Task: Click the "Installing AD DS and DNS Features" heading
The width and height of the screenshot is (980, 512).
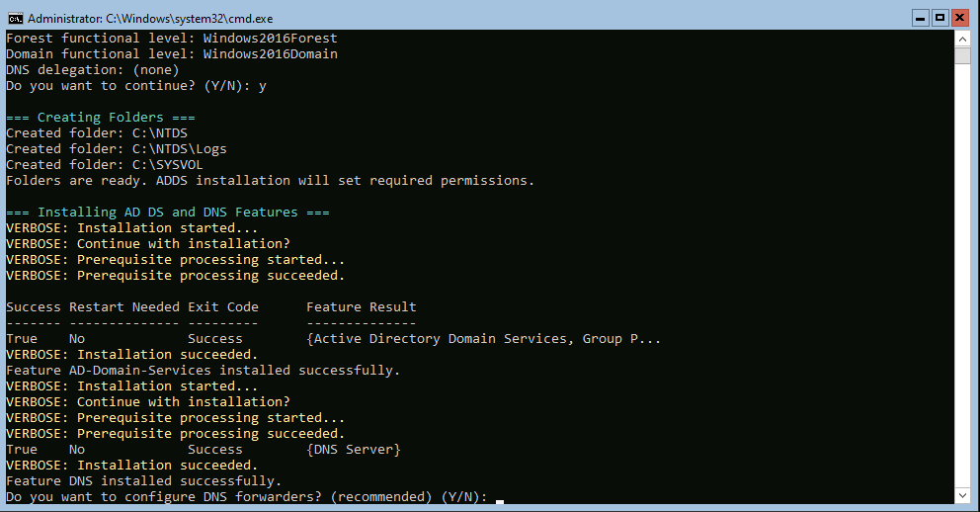Action: pyautogui.click(x=167, y=213)
